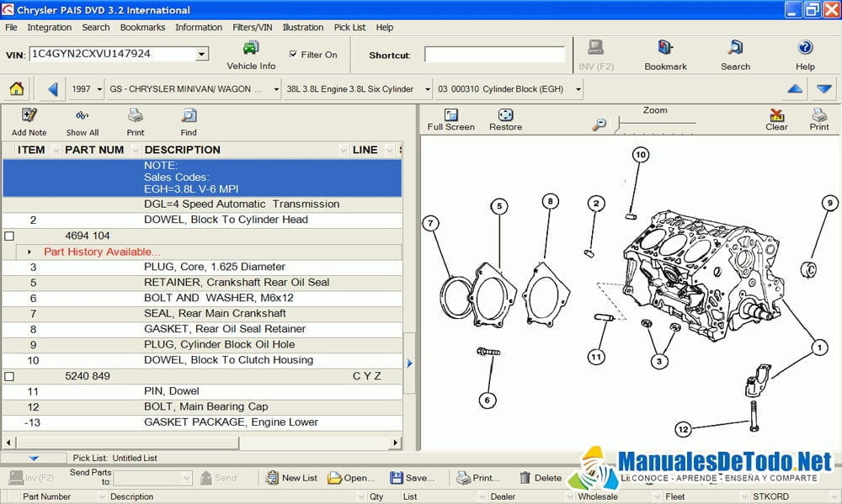This screenshot has width=842, height=504.
Task: Open the Bookmarks menu
Action: [142, 28]
